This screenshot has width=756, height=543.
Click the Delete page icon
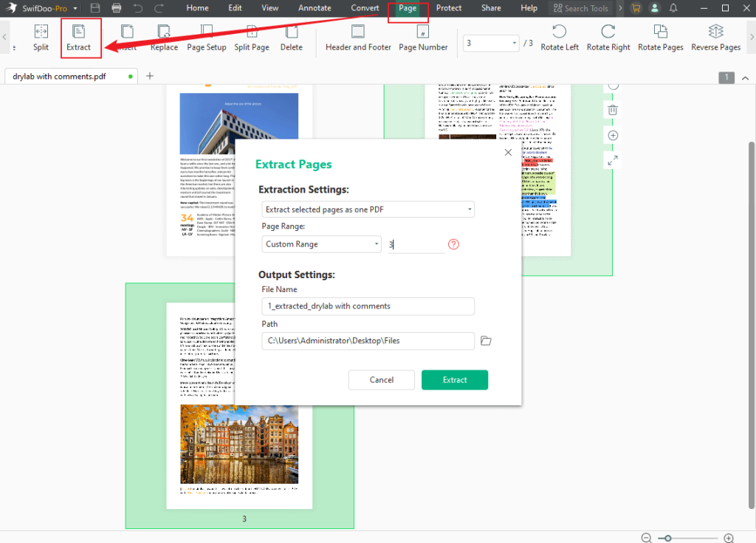[291, 38]
